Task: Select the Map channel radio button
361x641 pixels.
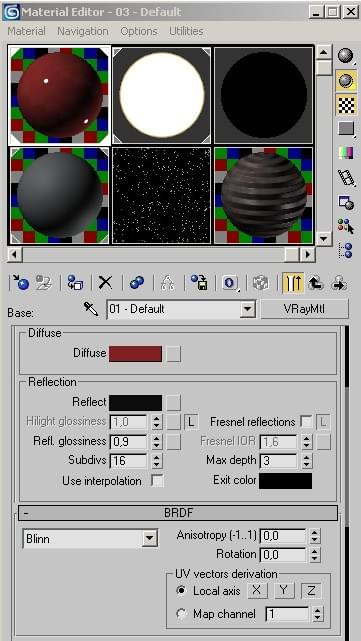Action: click(x=180, y=614)
